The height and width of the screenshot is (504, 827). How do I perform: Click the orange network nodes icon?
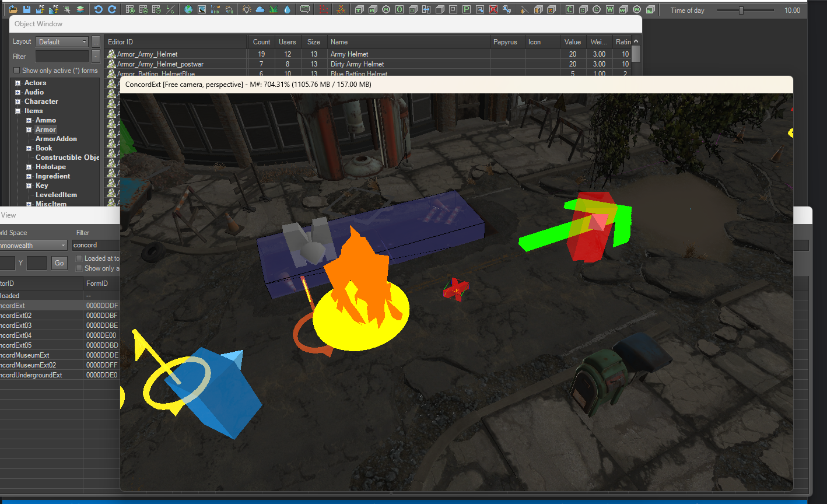tap(340, 9)
